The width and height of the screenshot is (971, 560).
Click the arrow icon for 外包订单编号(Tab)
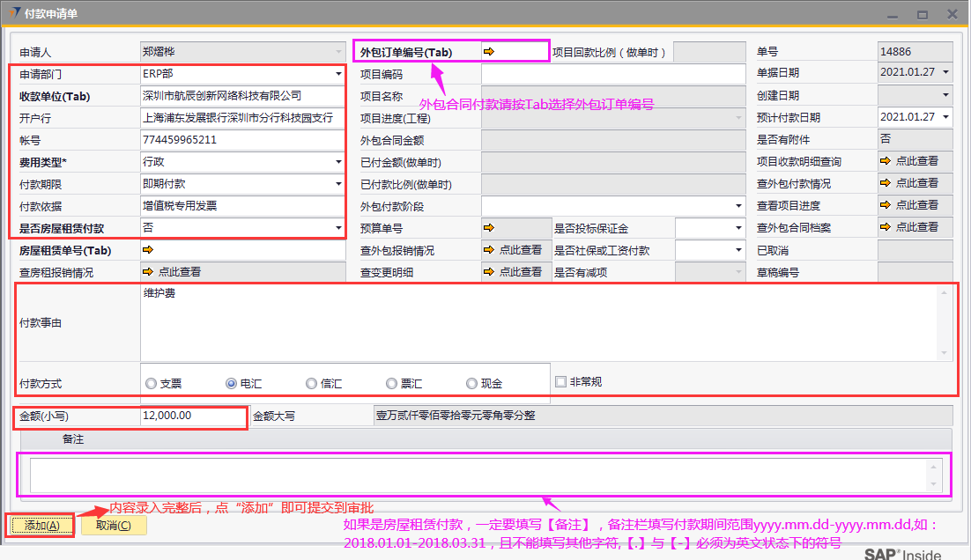tap(489, 52)
